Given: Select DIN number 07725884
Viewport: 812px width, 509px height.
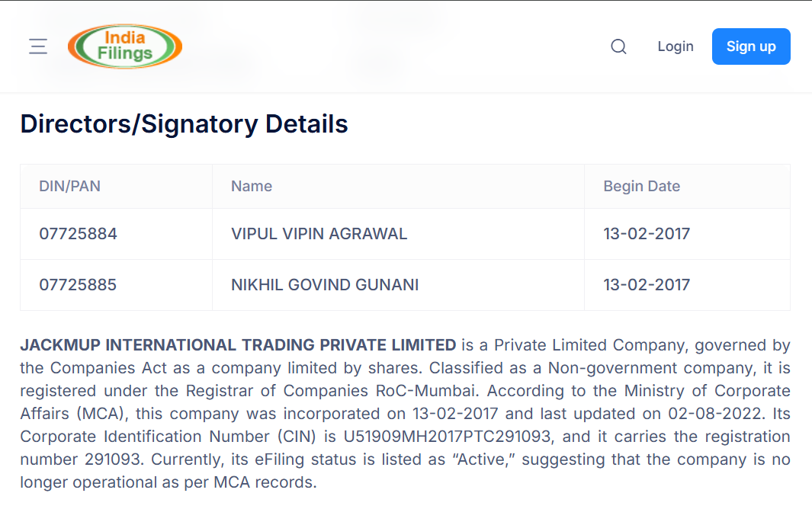Looking at the screenshot, I should (x=78, y=234).
